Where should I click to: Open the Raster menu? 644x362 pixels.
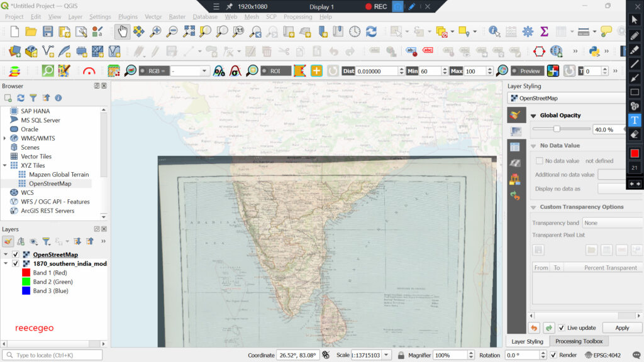(177, 17)
